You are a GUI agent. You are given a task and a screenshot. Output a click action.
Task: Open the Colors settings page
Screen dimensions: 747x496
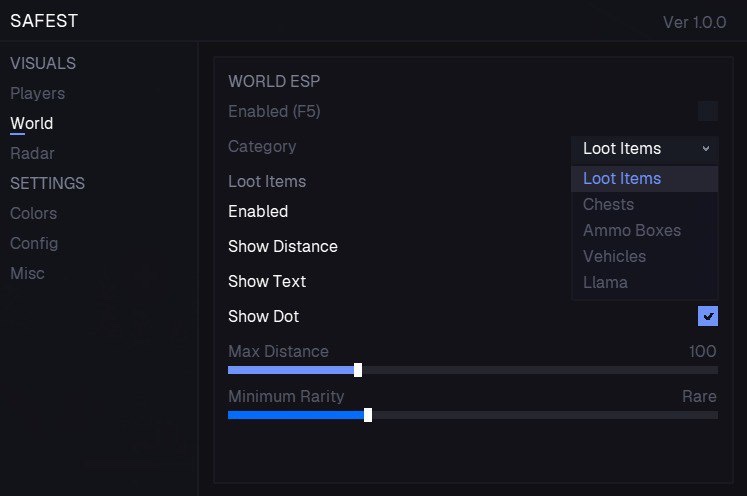(x=33, y=213)
